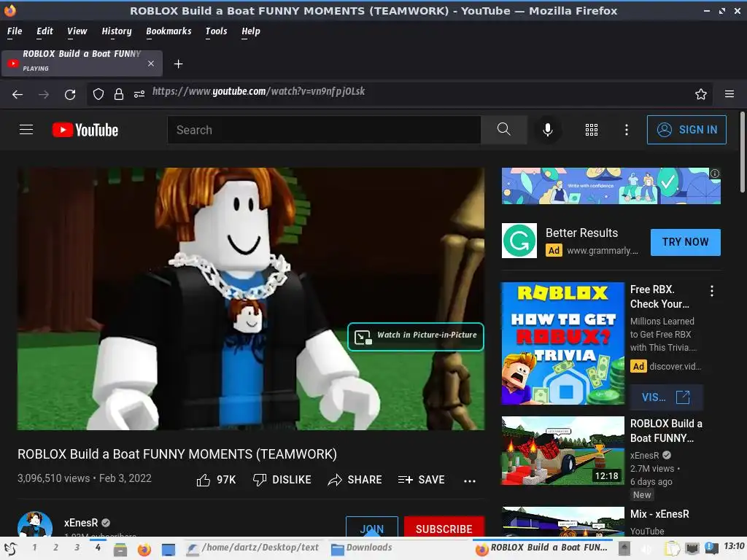The width and height of the screenshot is (747, 560).
Task: Open tracking protection shield icon
Action: click(x=98, y=94)
